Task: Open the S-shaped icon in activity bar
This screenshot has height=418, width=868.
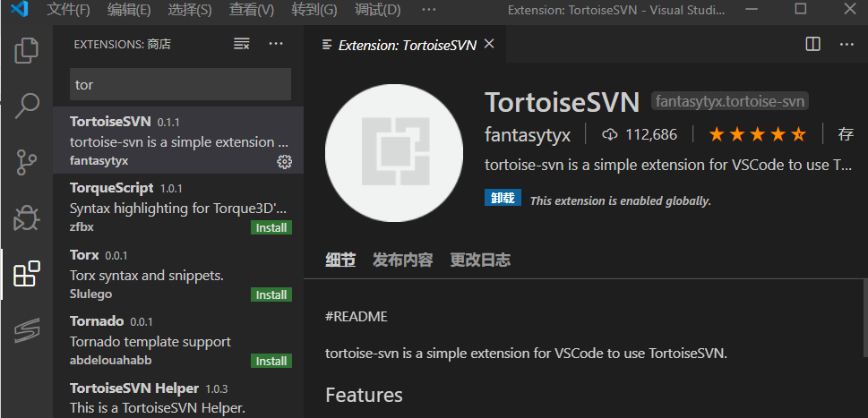Action: coord(27,330)
